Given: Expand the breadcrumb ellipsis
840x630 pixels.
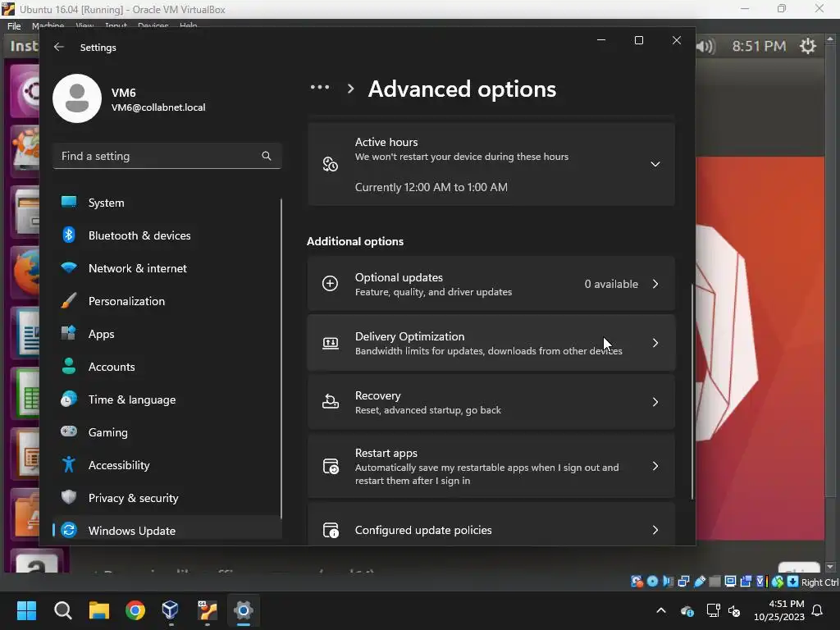Looking at the screenshot, I should coord(320,87).
